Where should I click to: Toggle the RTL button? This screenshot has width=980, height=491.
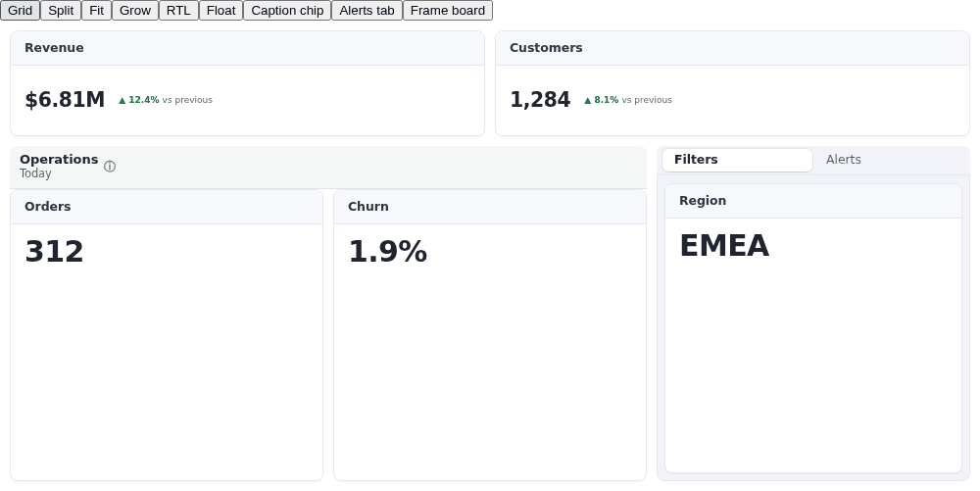[178, 11]
